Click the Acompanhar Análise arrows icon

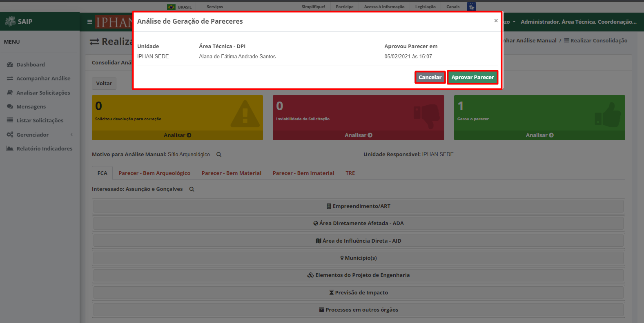pos(10,78)
